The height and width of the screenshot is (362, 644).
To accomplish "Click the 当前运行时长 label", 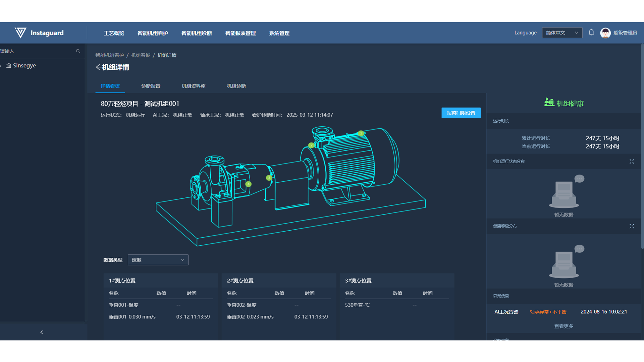I will tap(536, 146).
